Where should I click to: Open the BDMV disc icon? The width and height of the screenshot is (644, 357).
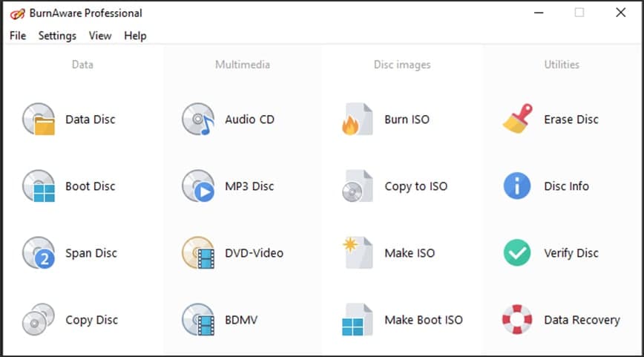tap(198, 320)
